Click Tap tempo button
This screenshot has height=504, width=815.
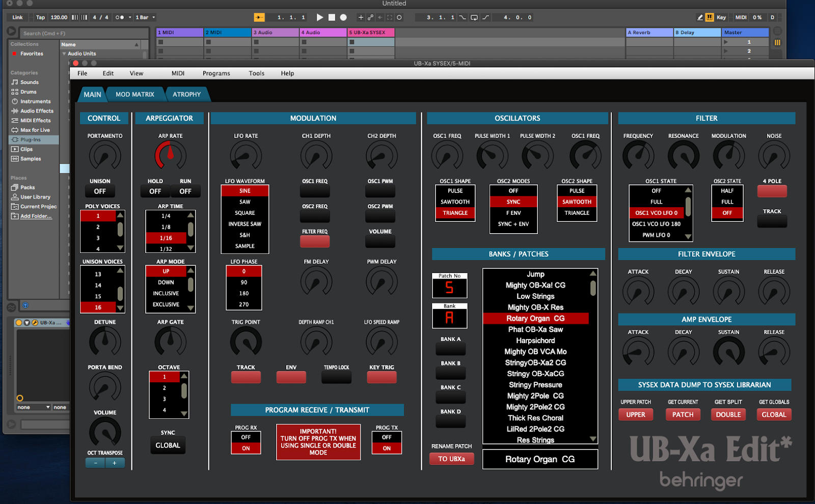[x=40, y=17]
